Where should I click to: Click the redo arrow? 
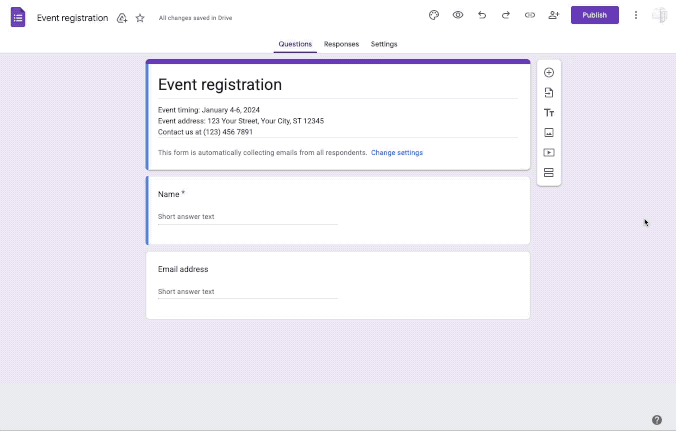click(x=506, y=15)
